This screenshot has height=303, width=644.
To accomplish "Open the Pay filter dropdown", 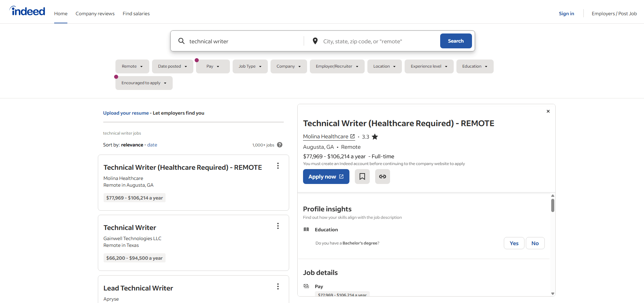I will (213, 66).
